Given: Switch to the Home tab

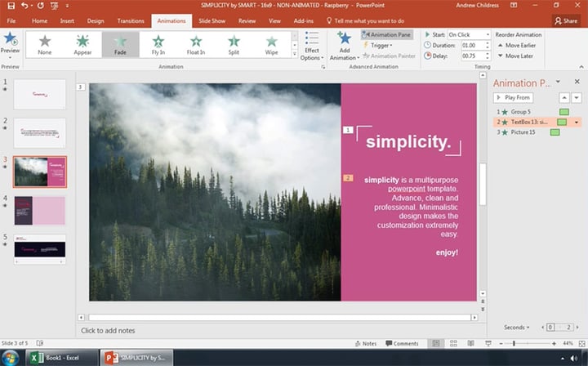Looking at the screenshot, I should (x=39, y=21).
